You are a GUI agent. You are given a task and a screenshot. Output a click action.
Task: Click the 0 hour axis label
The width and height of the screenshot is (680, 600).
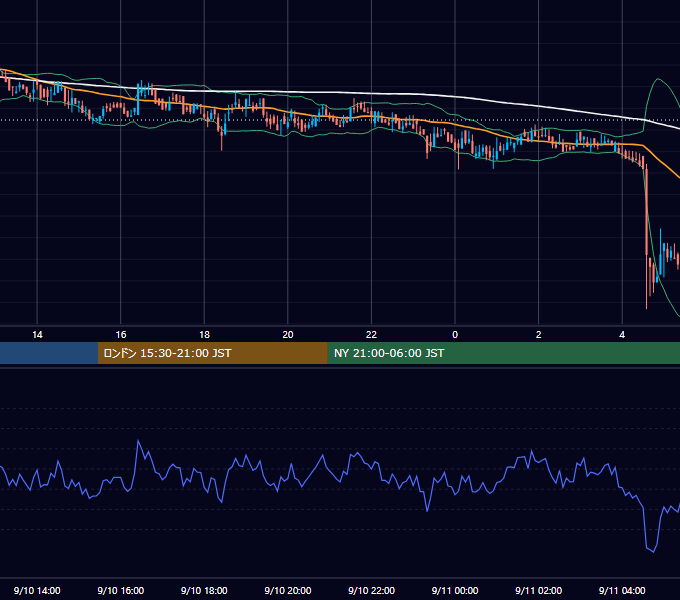pos(455,335)
